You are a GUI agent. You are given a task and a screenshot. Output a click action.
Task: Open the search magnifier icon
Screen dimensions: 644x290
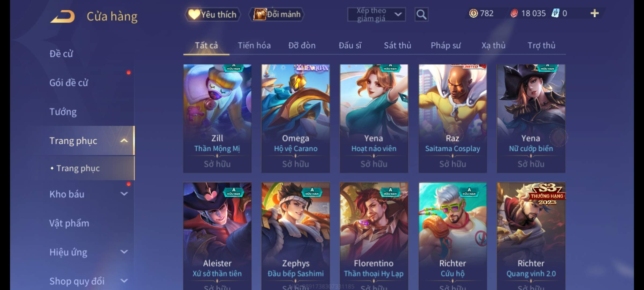421,15
